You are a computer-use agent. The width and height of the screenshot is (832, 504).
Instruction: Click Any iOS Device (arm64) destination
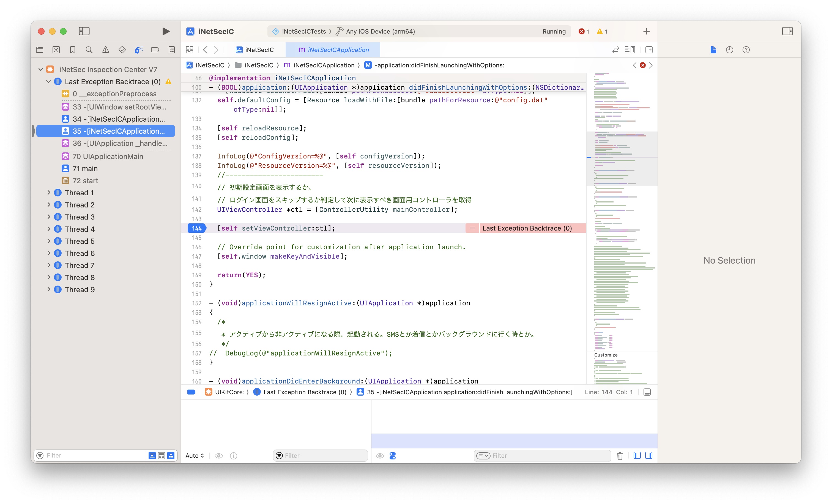pos(380,31)
